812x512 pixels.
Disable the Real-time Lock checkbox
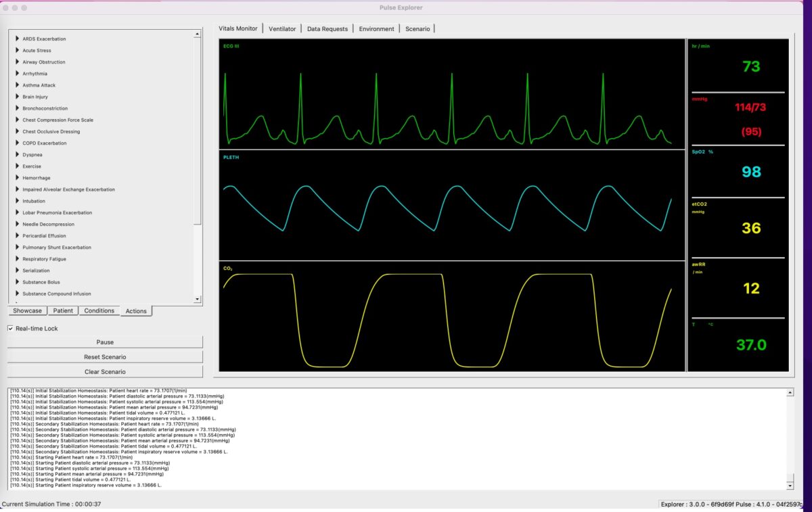[x=10, y=327]
